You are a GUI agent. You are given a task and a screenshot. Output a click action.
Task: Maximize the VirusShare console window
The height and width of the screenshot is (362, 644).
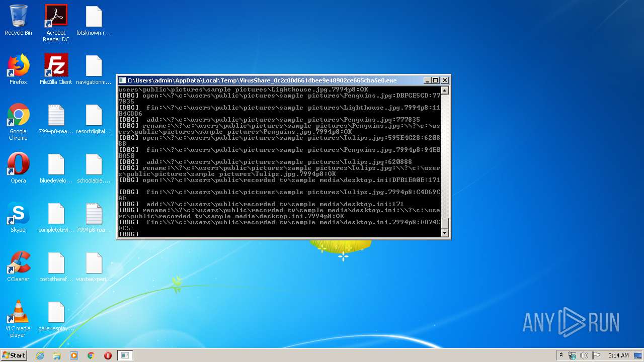tap(436, 80)
